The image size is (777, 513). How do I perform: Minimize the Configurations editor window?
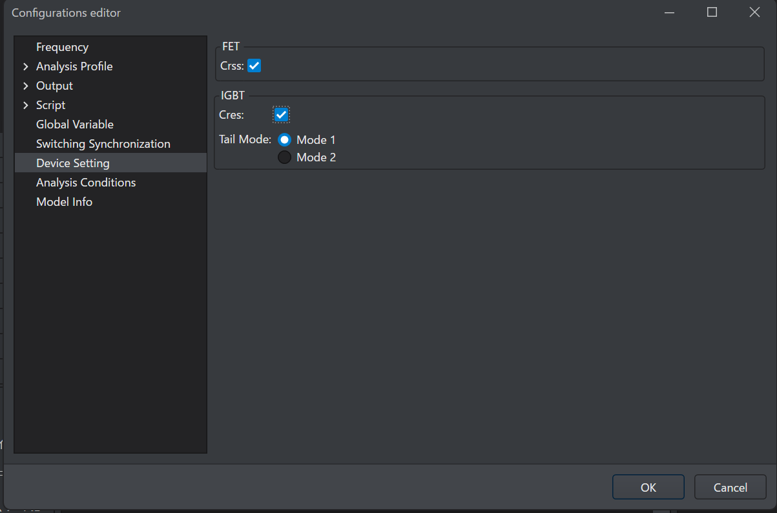[669, 12]
